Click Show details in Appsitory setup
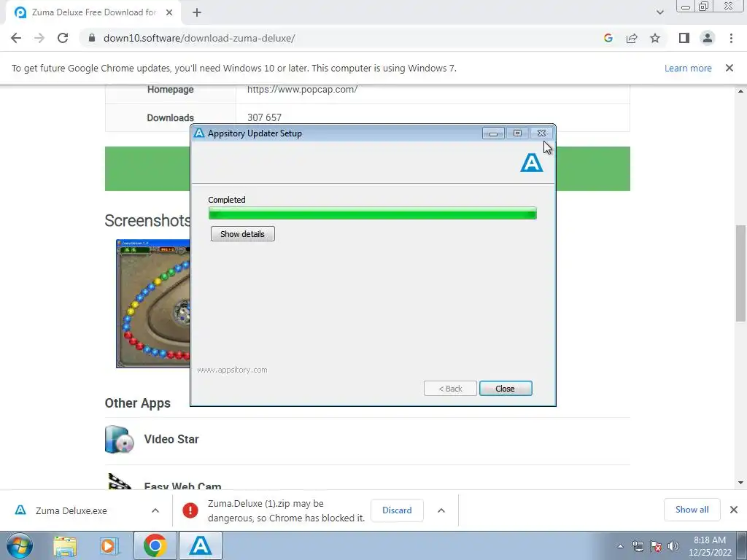The height and width of the screenshot is (560, 747). click(x=242, y=234)
